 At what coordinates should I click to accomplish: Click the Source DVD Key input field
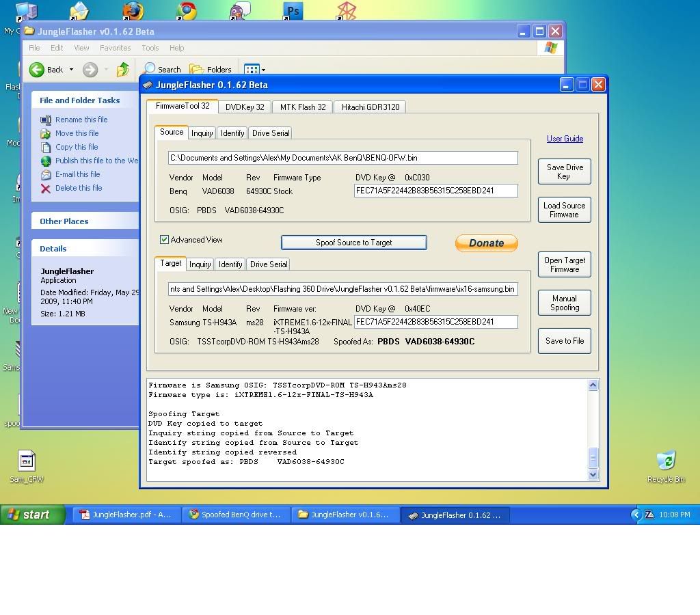click(435, 191)
